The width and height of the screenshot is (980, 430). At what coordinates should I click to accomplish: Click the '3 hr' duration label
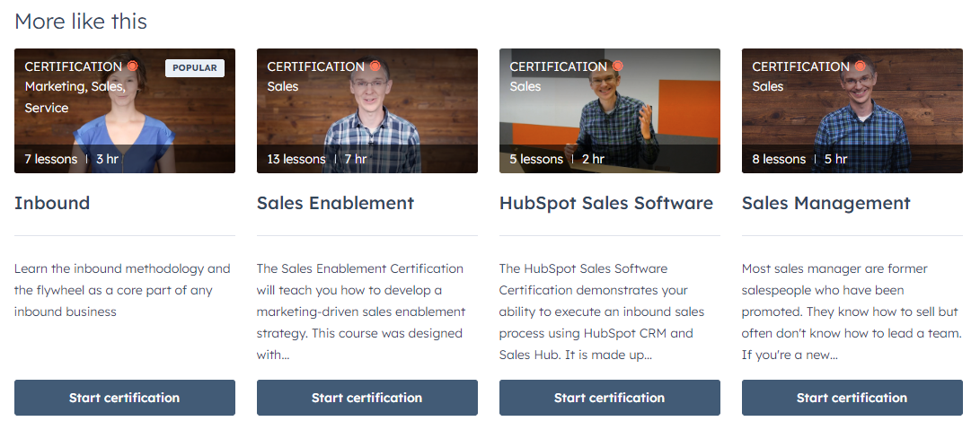click(107, 160)
